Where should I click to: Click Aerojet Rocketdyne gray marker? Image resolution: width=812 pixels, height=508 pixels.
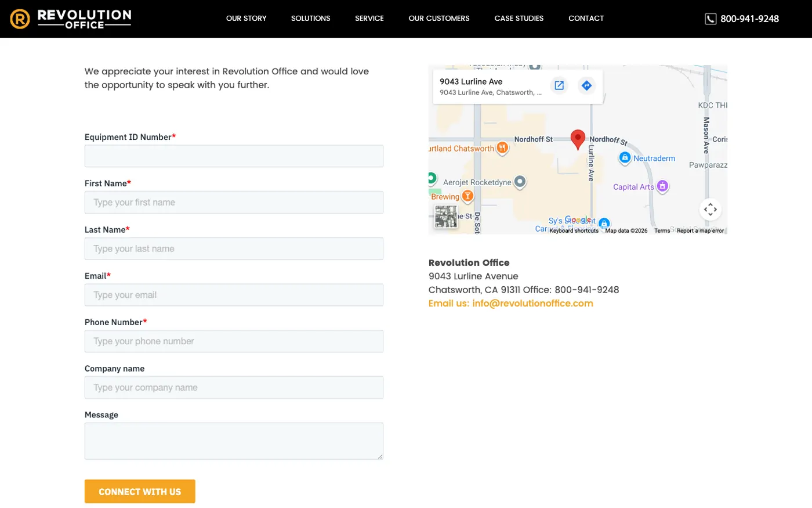520,182
